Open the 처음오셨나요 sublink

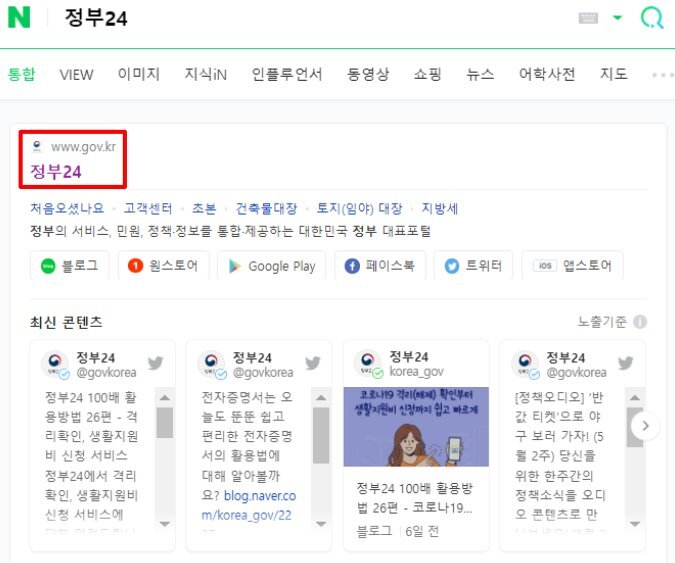(x=67, y=208)
